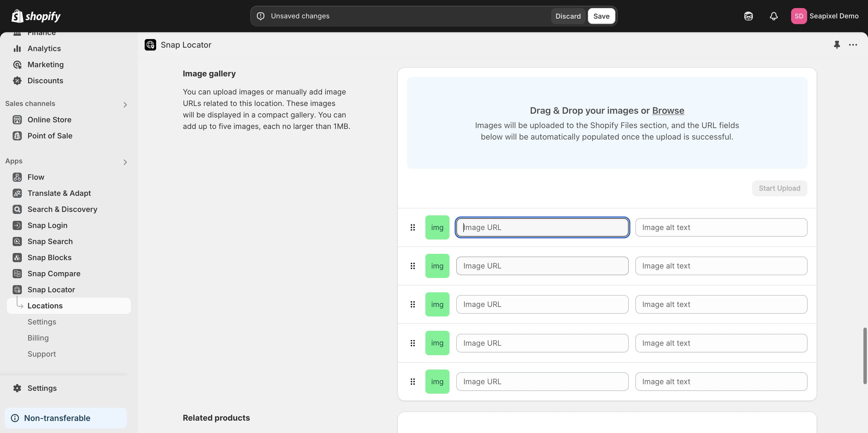Open the notifications bell

(774, 16)
